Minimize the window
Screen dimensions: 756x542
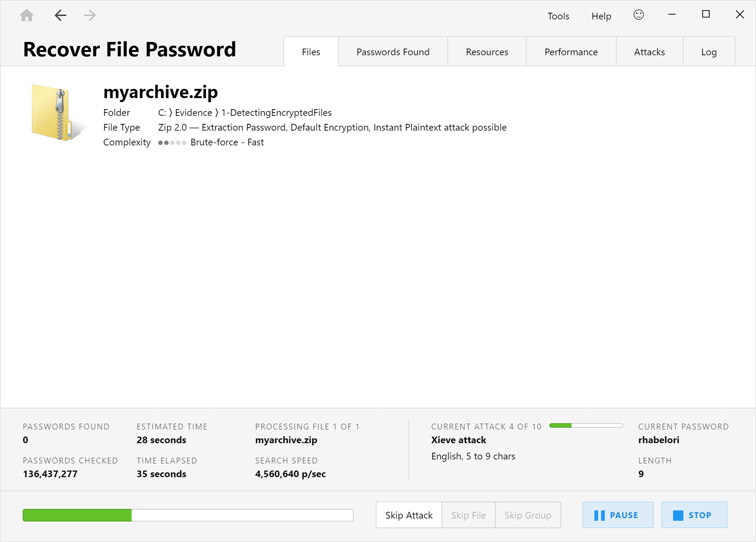[672, 15]
